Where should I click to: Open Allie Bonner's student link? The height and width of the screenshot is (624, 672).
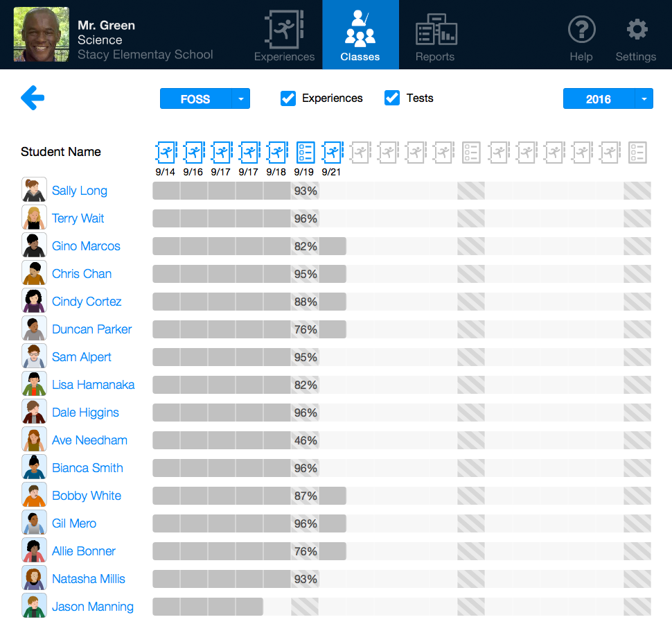tap(84, 551)
